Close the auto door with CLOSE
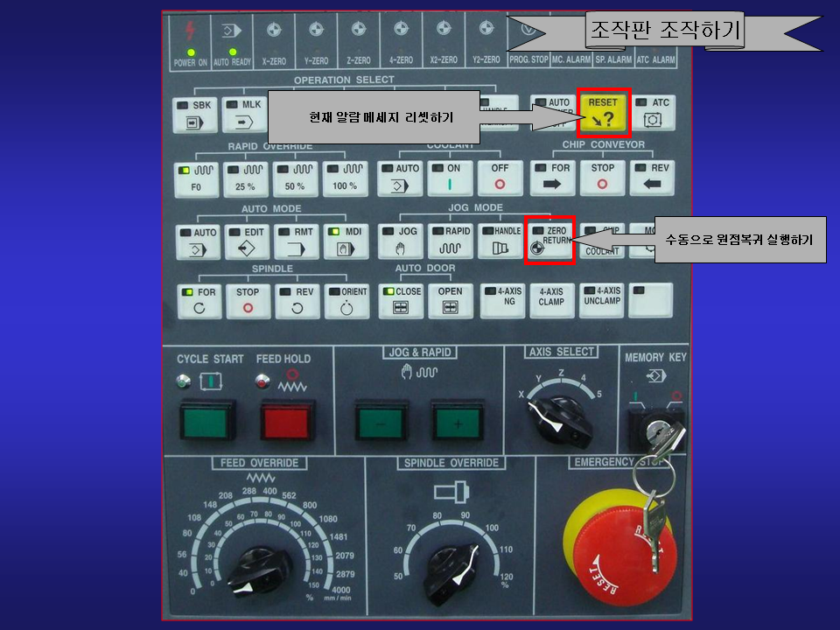Screen dimensions: 840x630 tap(401, 301)
